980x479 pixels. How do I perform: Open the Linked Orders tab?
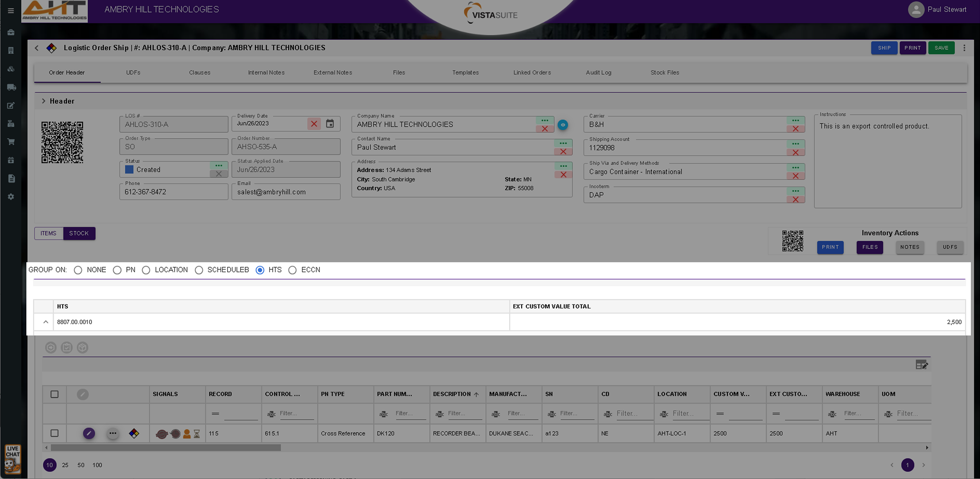pos(532,73)
